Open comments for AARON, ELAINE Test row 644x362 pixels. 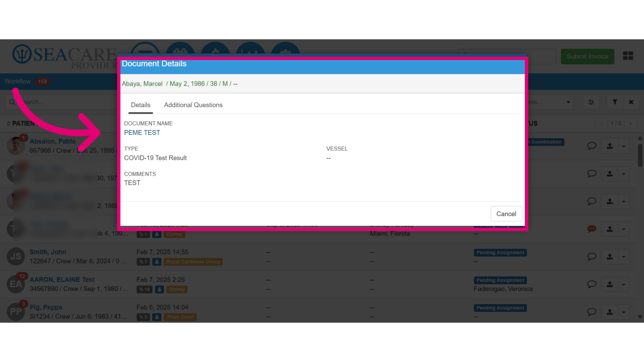coord(592,284)
